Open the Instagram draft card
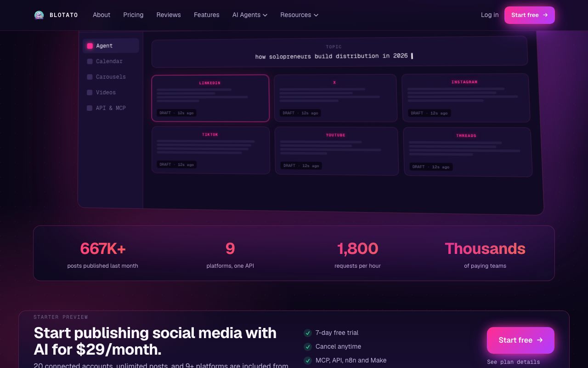The height and width of the screenshot is (368, 588). point(466,98)
